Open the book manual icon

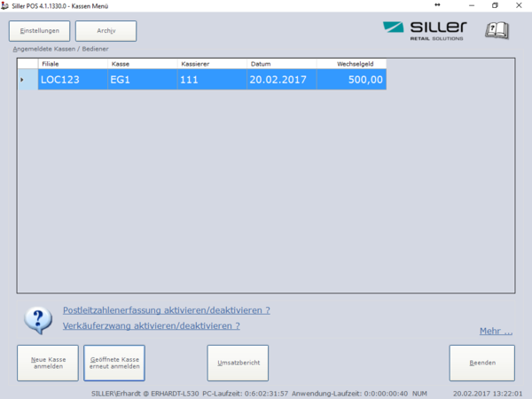coord(497,31)
